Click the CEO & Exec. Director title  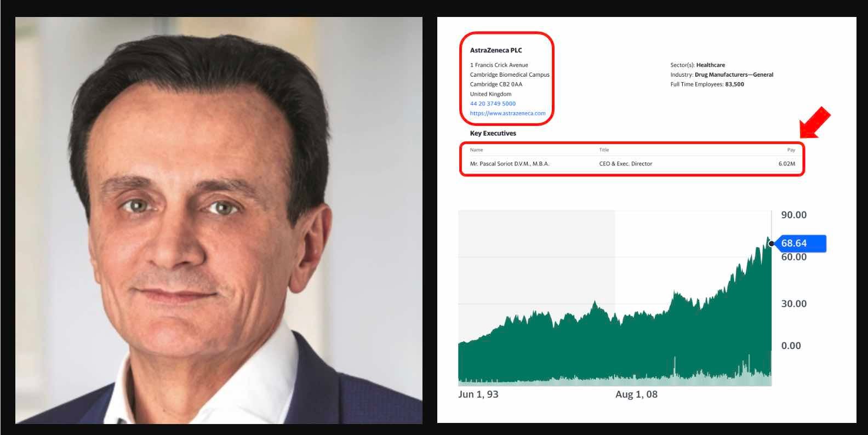click(x=625, y=164)
